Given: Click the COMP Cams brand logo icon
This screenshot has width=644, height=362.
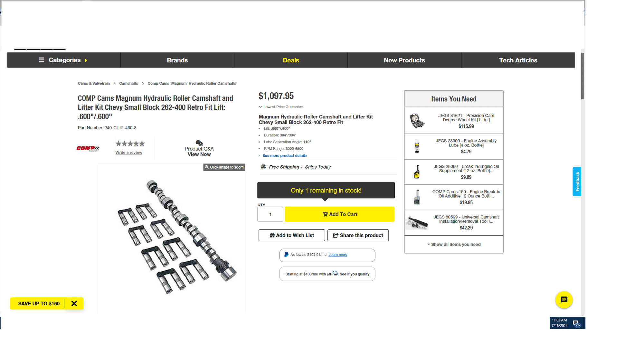Looking at the screenshot, I should (x=88, y=148).
